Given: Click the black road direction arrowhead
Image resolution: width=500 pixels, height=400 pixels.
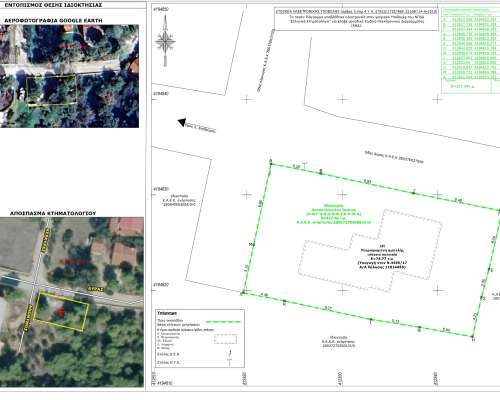Looking at the screenshot, I should point(182,122).
